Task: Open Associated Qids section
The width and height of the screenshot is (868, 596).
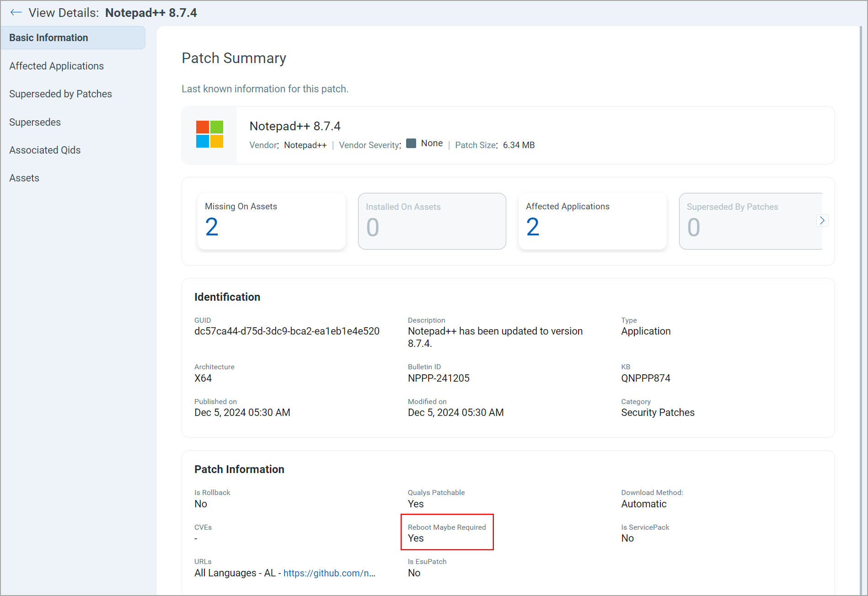Action: pyautogui.click(x=45, y=150)
